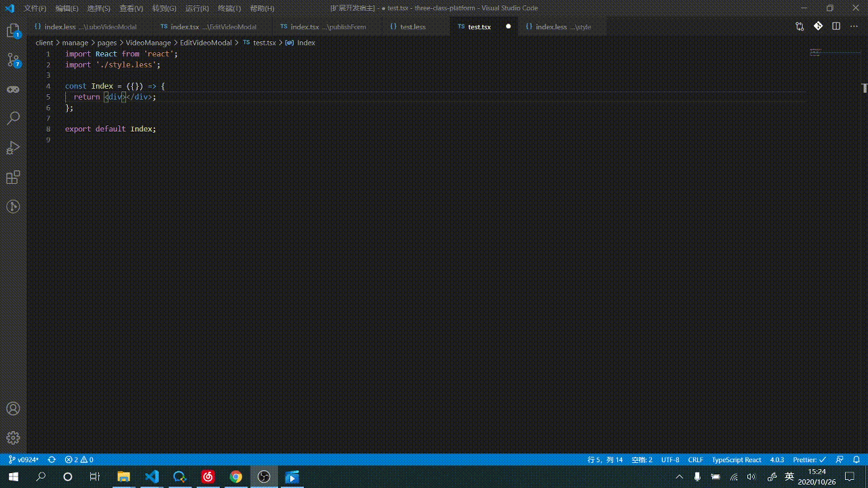Open the Run and Debug view
868x488 pixels.
[13, 148]
